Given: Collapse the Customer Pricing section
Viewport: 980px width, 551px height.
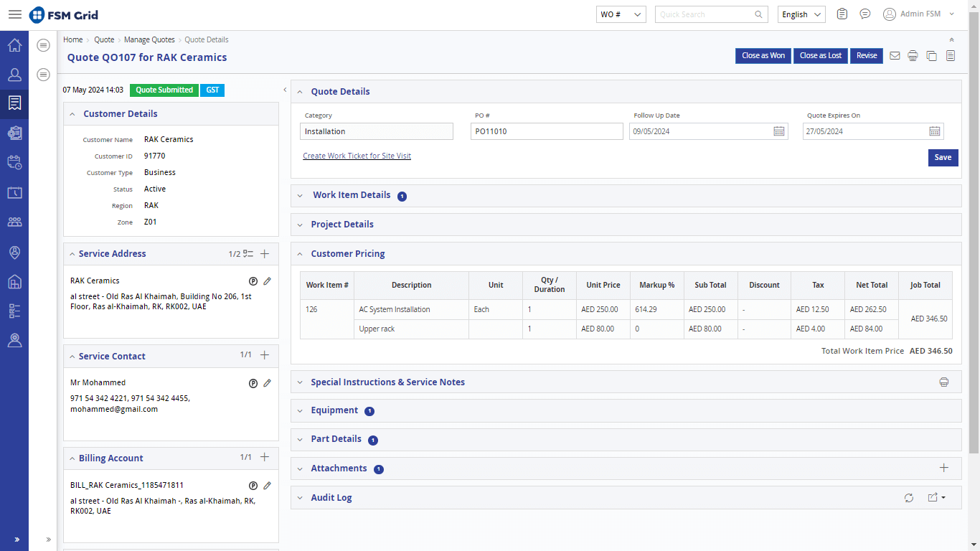Looking at the screenshot, I should [300, 254].
